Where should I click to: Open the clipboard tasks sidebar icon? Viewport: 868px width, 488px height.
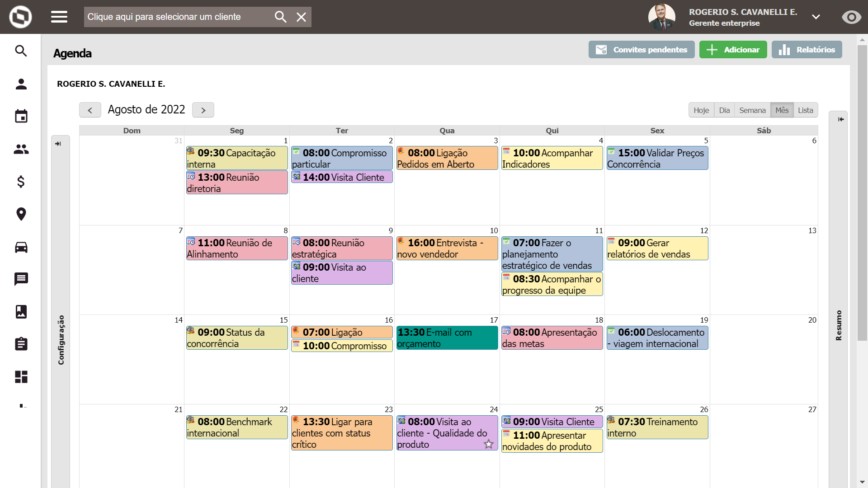click(x=21, y=344)
